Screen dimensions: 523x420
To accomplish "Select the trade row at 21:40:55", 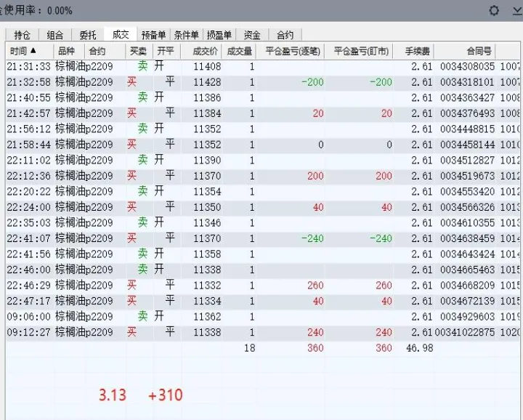I will click(262, 98).
